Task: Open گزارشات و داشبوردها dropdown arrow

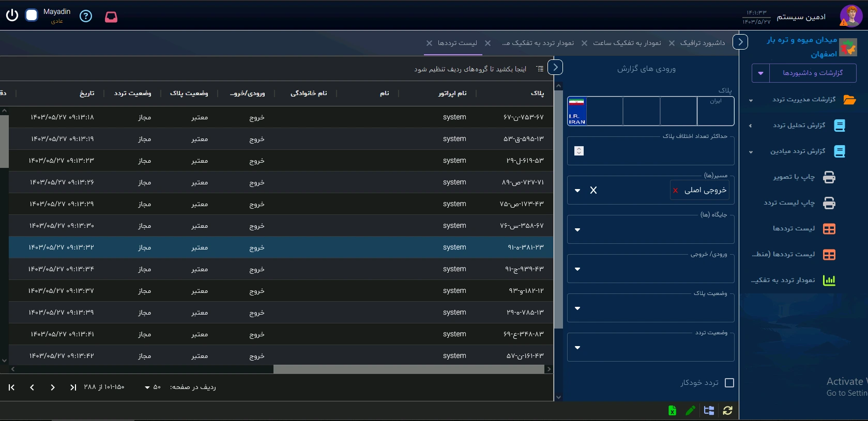Action: [760, 73]
